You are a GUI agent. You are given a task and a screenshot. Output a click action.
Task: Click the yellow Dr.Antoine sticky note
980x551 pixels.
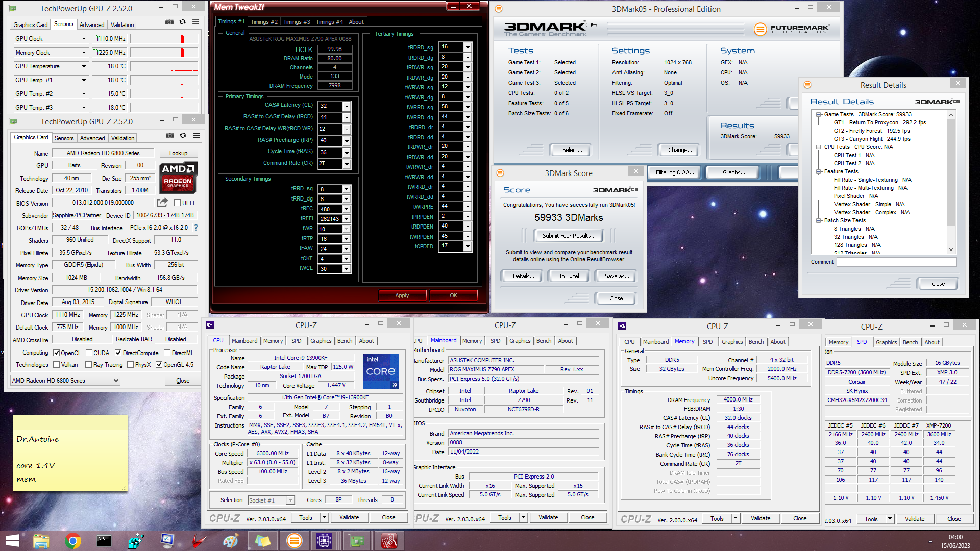(70, 454)
